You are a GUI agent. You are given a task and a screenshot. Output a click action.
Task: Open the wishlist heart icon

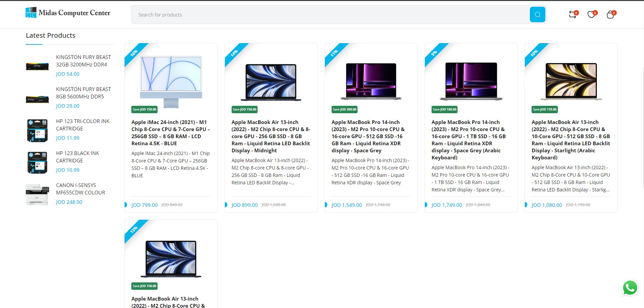point(591,14)
